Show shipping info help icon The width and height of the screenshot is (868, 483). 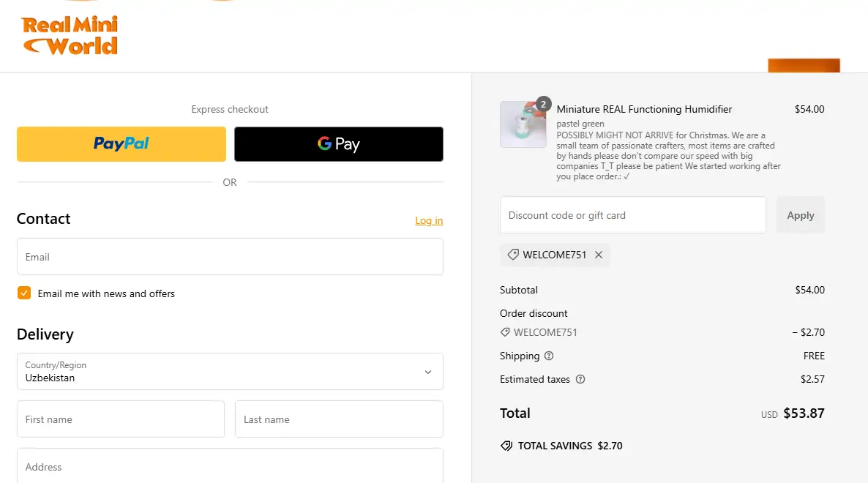[x=549, y=356]
